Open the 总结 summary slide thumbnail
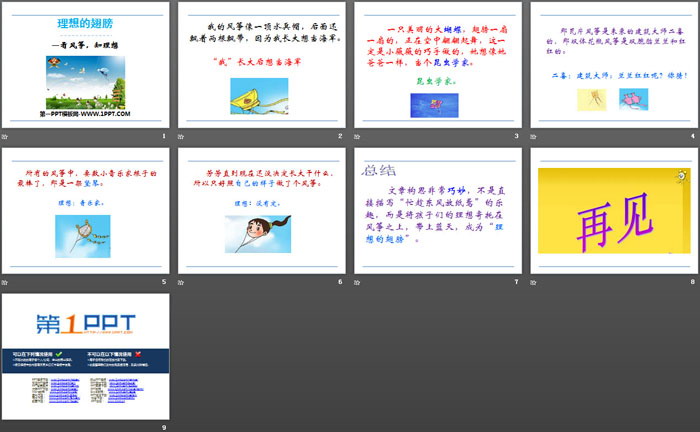 pyautogui.click(x=437, y=211)
